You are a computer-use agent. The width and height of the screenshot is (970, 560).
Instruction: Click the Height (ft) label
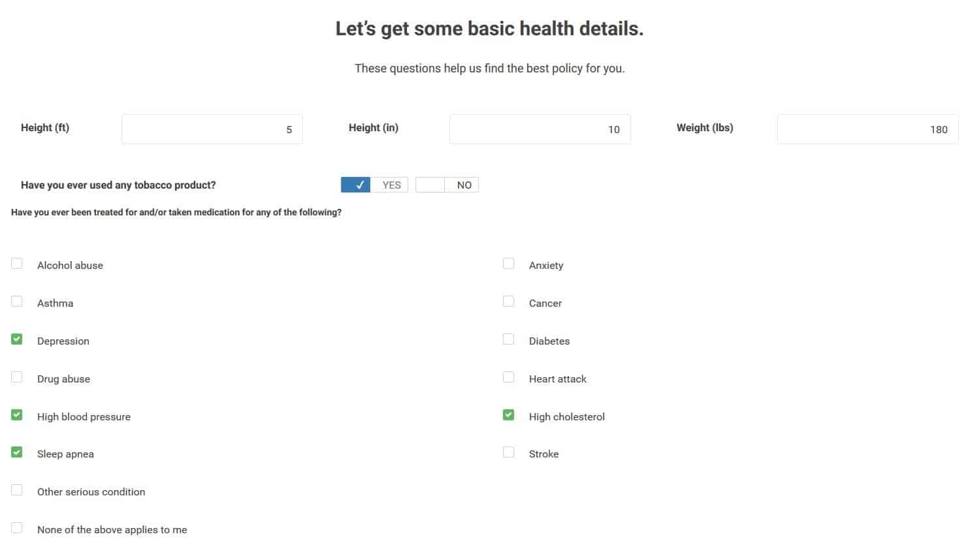[45, 128]
